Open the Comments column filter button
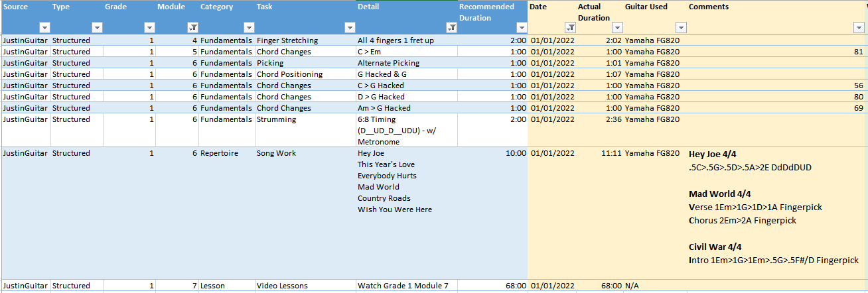 (x=857, y=28)
